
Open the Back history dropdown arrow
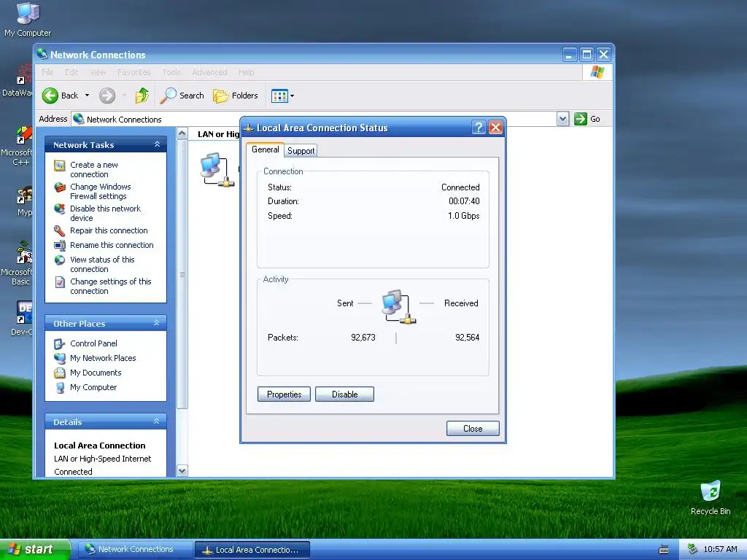click(88, 96)
